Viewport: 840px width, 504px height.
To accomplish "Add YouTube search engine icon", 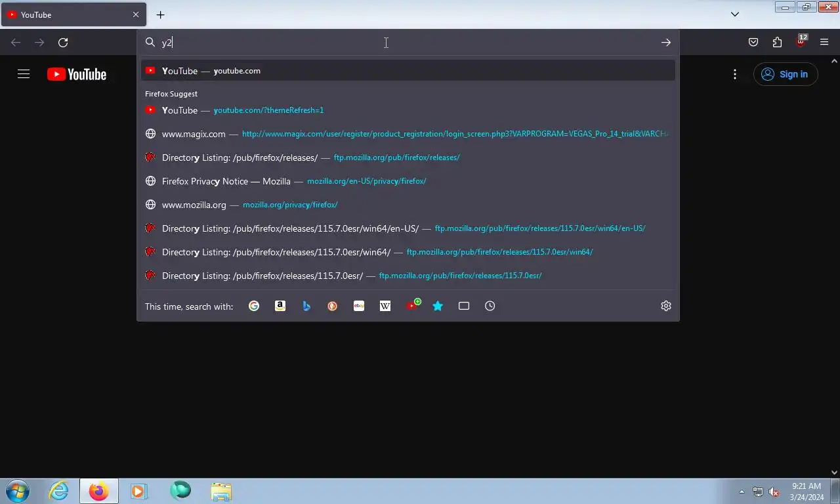I will click(x=413, y=305).
